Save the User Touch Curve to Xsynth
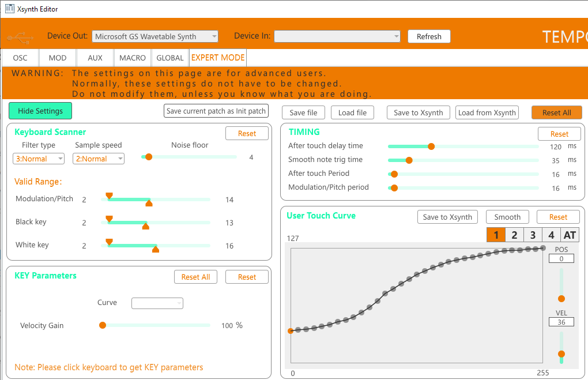Screen dimensions: 588x380 (448, 217)
